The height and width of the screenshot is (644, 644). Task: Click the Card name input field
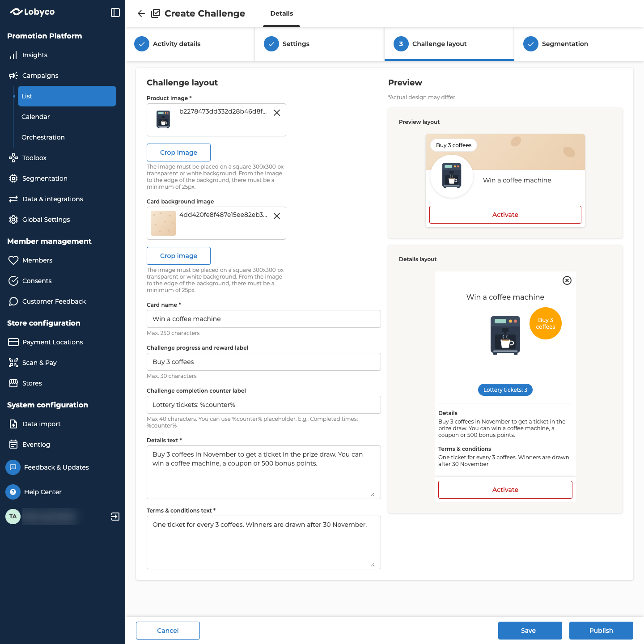264,319
